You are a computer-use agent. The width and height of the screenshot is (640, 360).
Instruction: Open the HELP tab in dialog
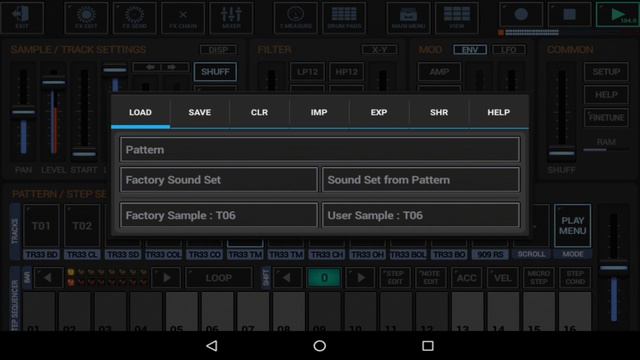pyautogui.click(x=498, y=112)
